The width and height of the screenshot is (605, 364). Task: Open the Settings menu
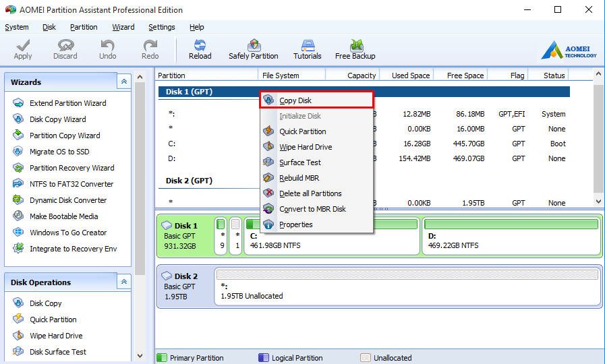[x=162, y=27]
